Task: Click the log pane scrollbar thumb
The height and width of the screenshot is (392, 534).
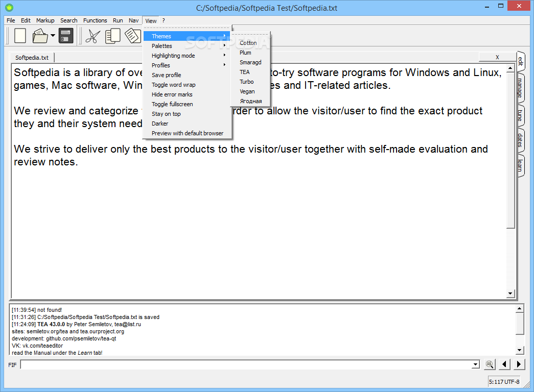Action: [519, 324]
